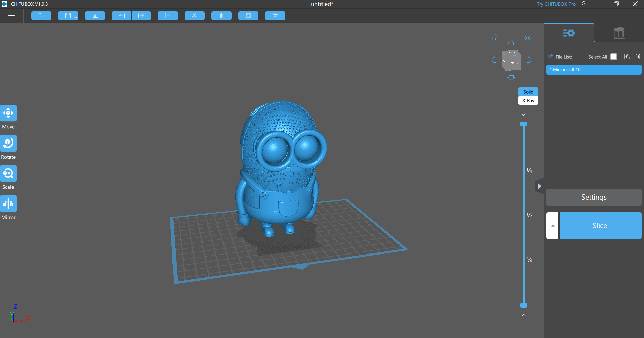Jump to the ½ mark on the slider
The image size is (644, 338).
tap(529, 215)
